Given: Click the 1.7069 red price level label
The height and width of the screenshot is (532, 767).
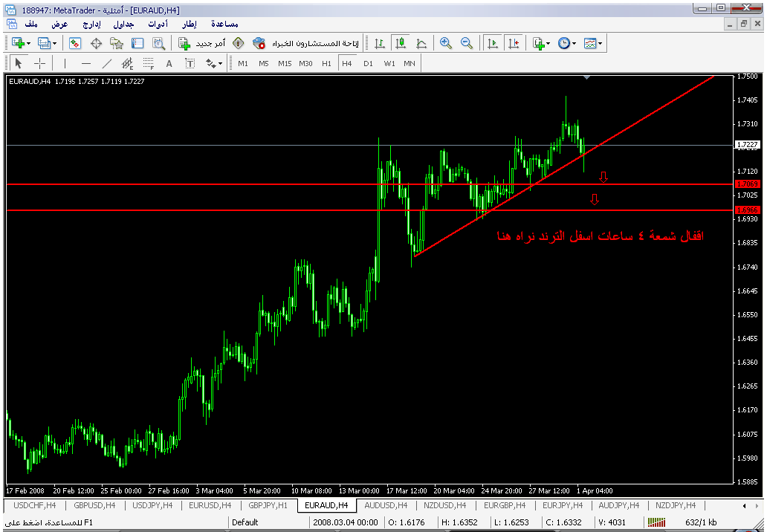Looking at the screenshot, I should (748, 184).
